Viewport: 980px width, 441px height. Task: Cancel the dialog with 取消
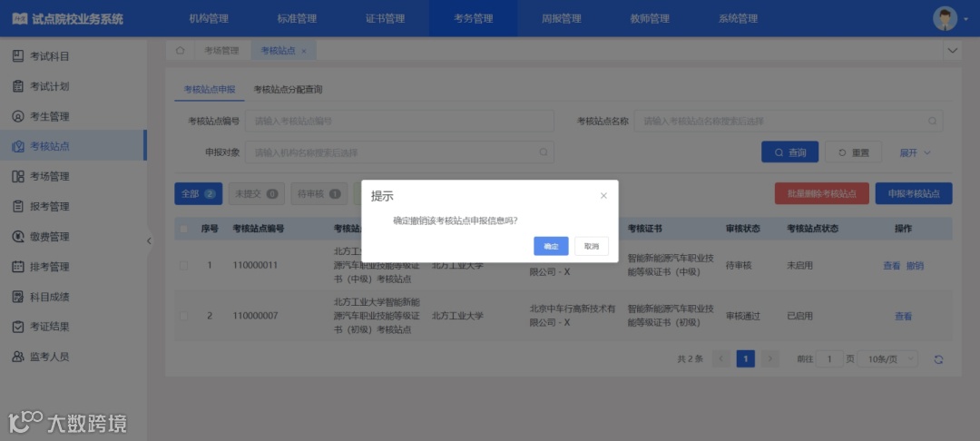[592, 246]
